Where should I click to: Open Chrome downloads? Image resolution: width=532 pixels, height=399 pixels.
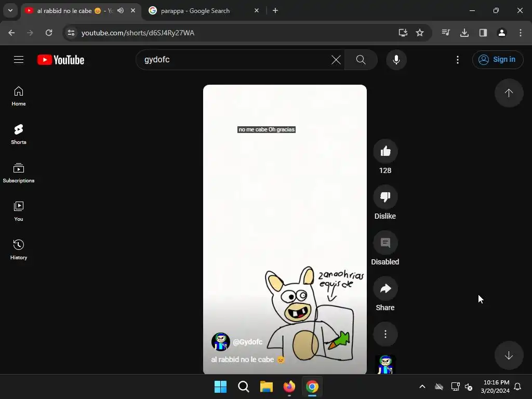464,33
